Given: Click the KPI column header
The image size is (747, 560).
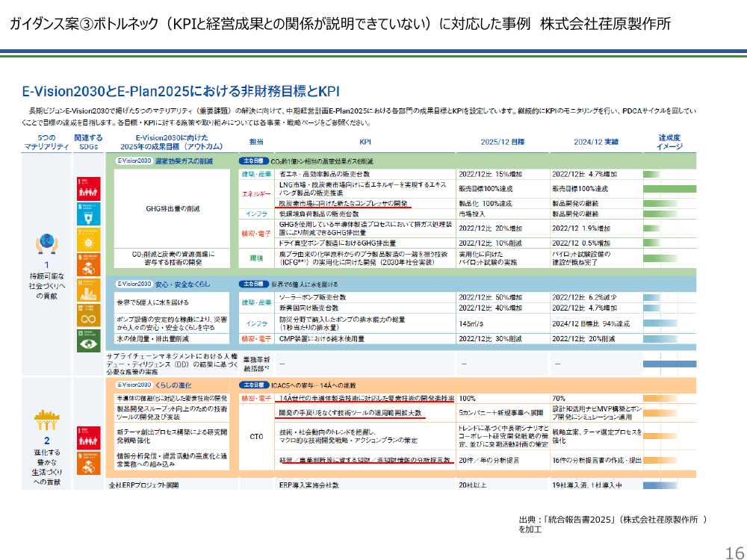Looking at the screenshot, I should [365, 142].
